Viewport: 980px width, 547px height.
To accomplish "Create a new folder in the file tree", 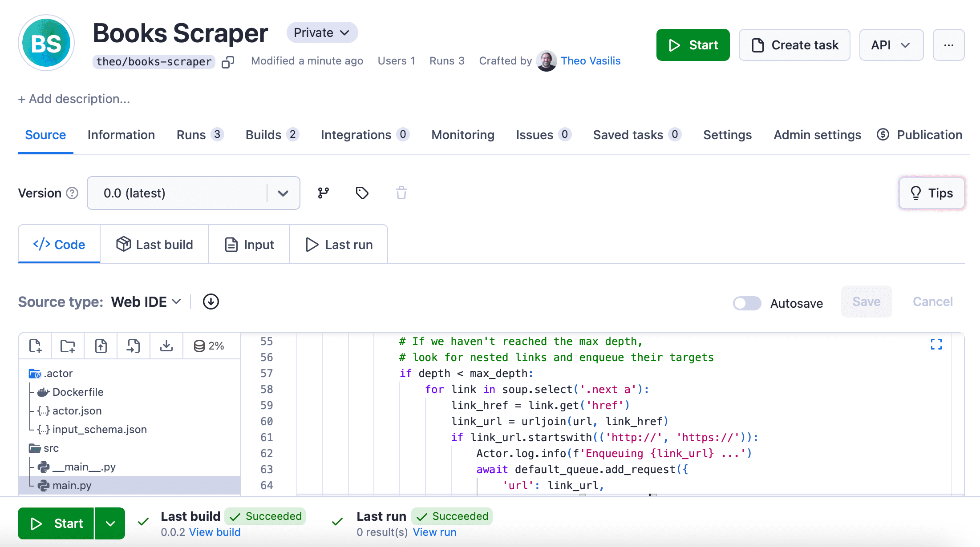I will click(67, 346).
